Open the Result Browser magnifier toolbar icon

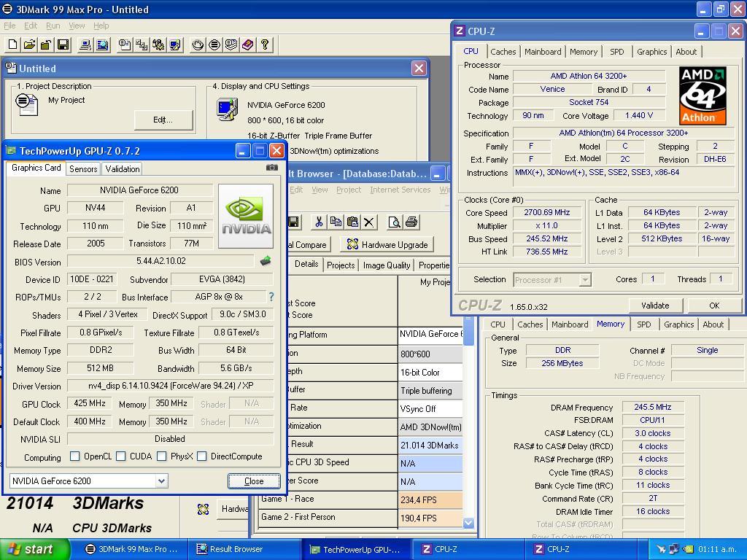(x=102, y=44)
